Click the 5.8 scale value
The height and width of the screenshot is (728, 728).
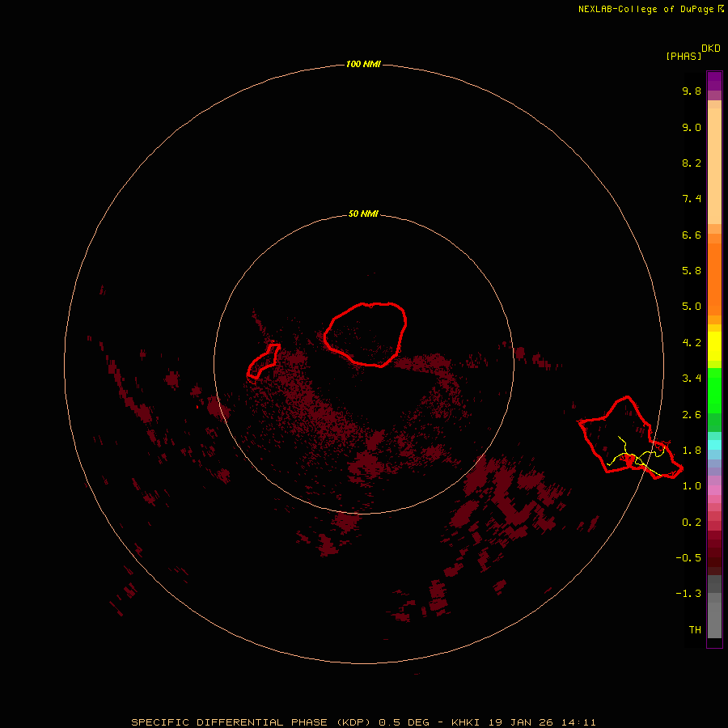692,271
